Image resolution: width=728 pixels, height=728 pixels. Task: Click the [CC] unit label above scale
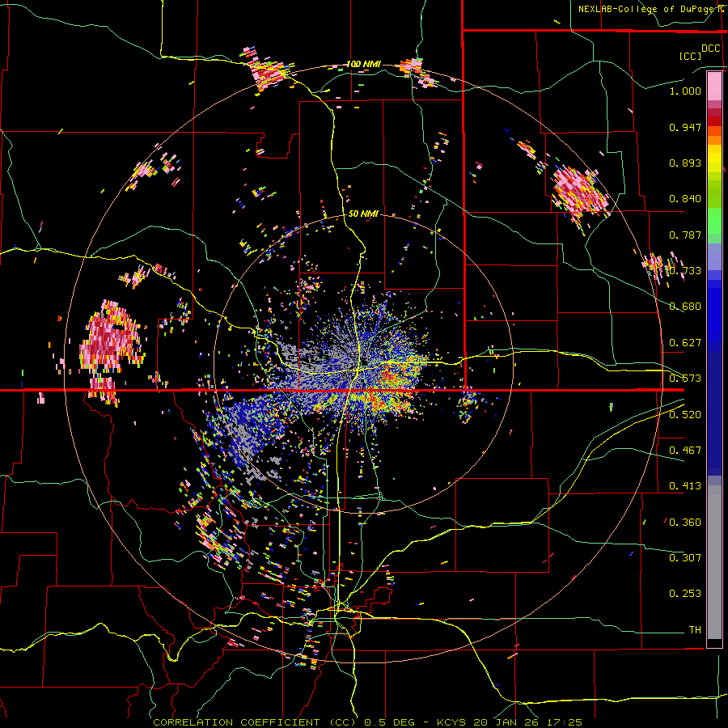click(x=690, y=56)
